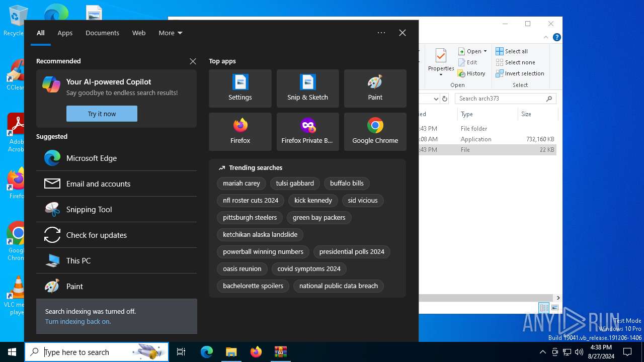Image resolution: width=644 pixels, height=362 pixels.
Task: Click History in Explorer ribbon
Action: click(471, 73)
